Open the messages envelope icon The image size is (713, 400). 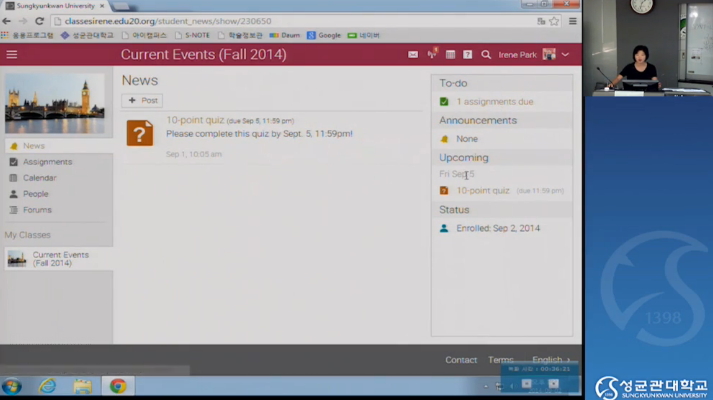[x=413, y=54]
